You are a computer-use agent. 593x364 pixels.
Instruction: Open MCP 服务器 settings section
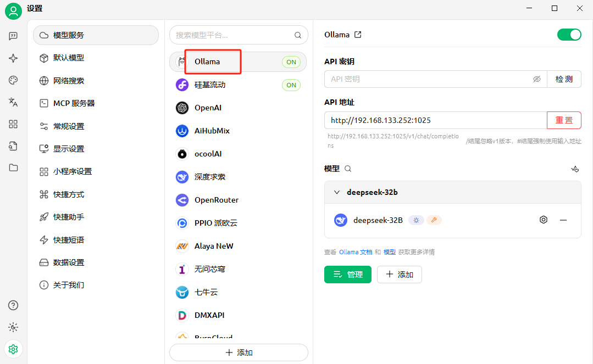96,103
